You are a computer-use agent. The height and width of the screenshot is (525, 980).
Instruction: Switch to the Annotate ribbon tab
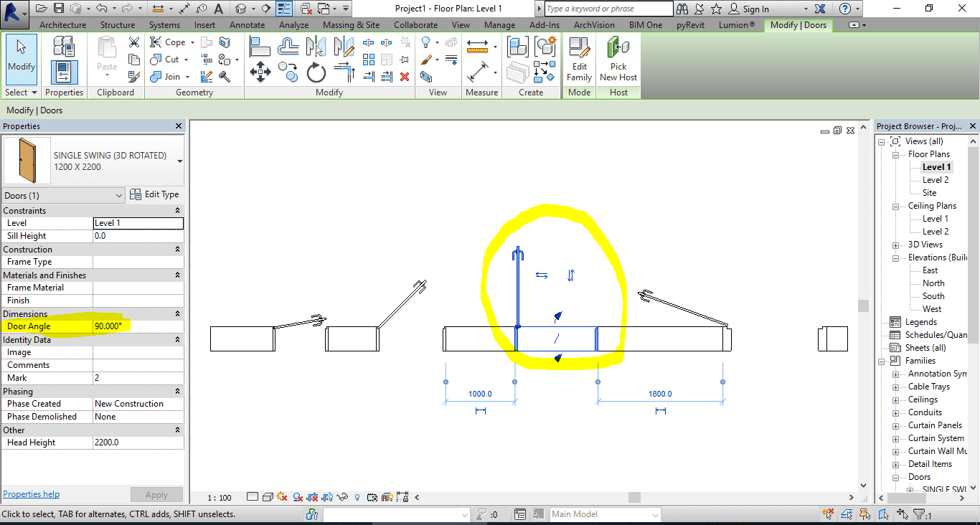click(247, 25)
